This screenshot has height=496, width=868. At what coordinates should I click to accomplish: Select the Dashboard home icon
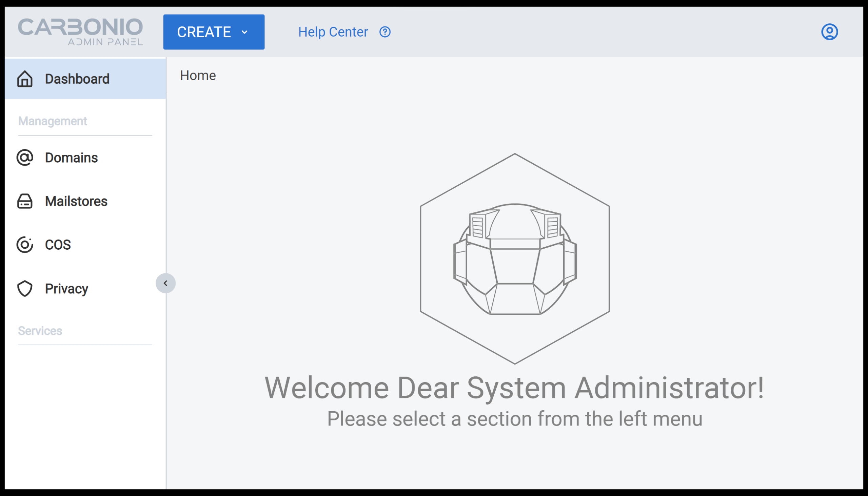tap(25, 79)
